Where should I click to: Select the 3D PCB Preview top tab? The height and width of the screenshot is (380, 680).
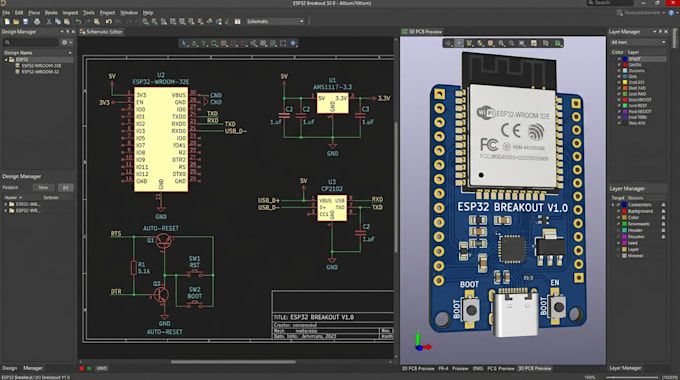pos(422,32)
